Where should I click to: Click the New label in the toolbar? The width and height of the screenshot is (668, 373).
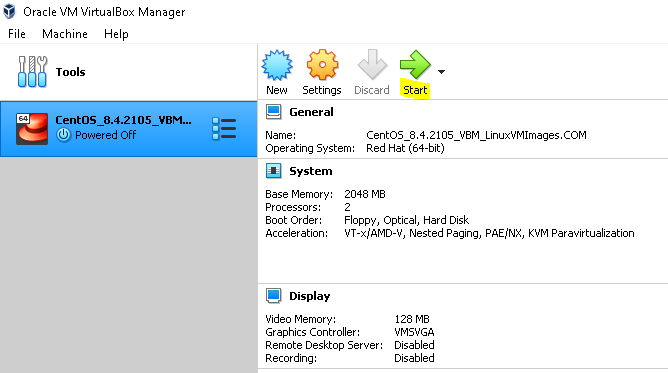click(x=277, y=90)
